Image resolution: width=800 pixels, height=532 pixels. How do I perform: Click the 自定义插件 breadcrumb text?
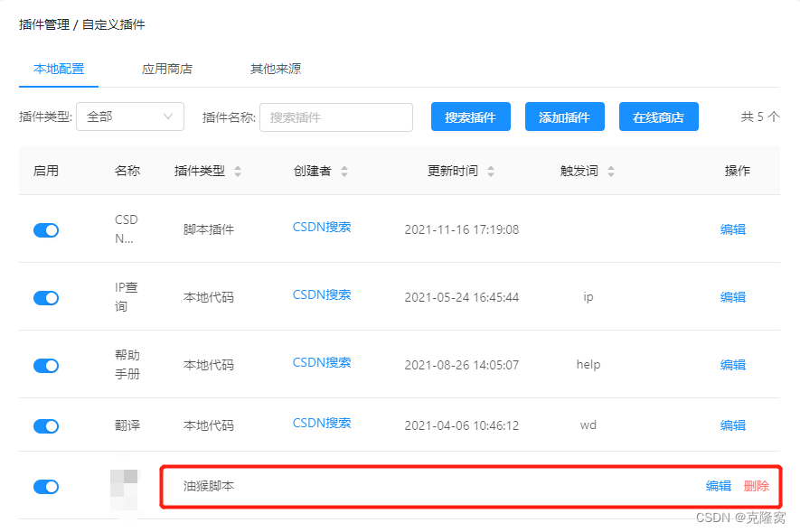pos(113,24)
